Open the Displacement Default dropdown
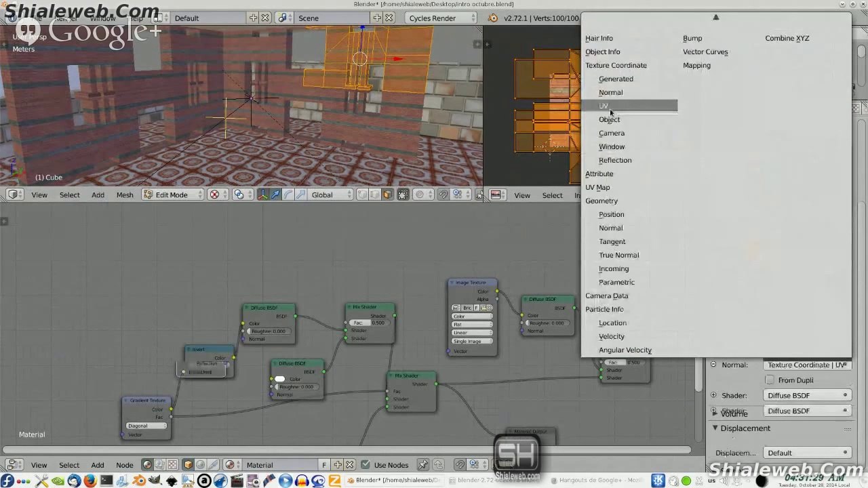This screenshot has height=488, width=868. coord(807,453)
